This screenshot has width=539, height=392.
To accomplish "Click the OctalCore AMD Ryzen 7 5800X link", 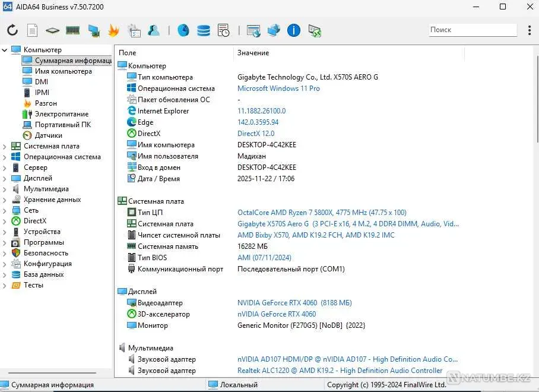I will pyautogui.click(x=322, y=213).
